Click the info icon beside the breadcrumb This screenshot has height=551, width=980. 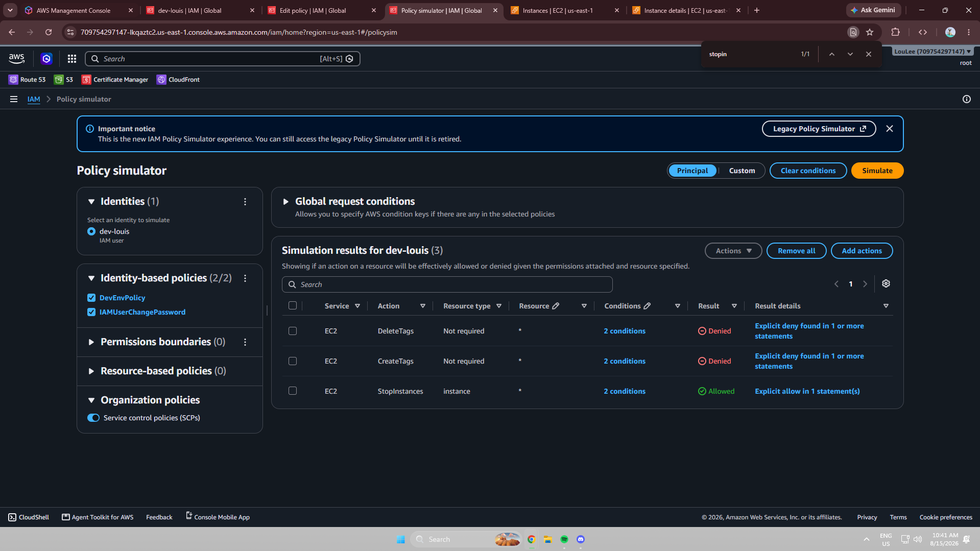click(966, 99)
